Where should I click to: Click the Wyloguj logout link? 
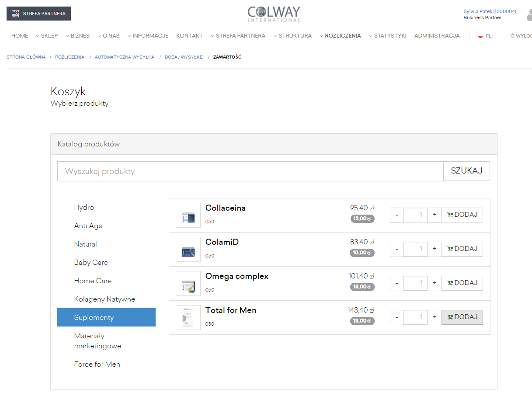tap(521, 36)
